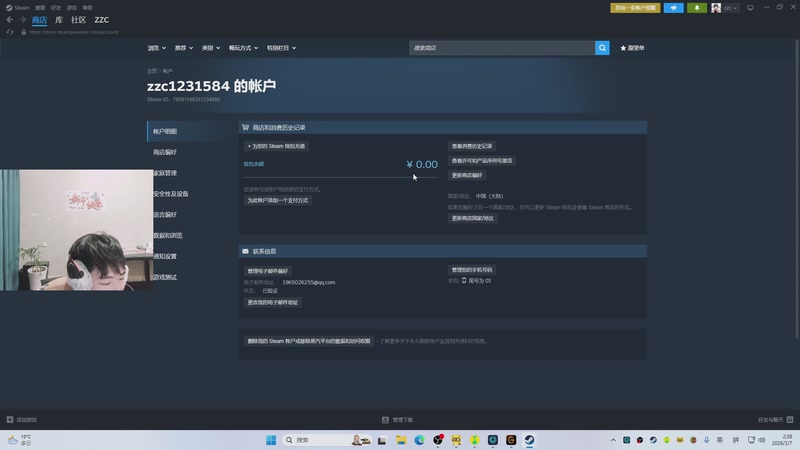This screenshot has height=450, width=800.
Task: Click add funds to Steam Wallet button
Action: (x=276, y=146)
